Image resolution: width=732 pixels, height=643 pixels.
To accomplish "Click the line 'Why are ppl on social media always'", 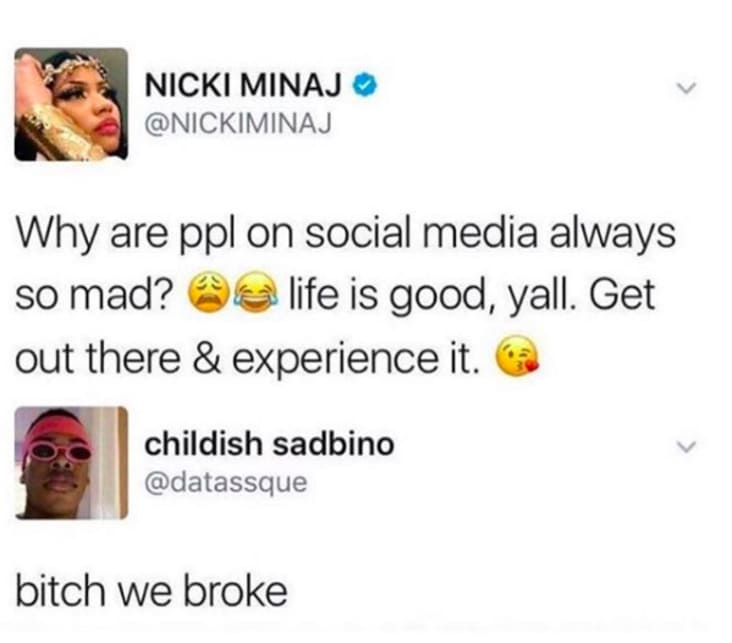I will tap(346, 234).
